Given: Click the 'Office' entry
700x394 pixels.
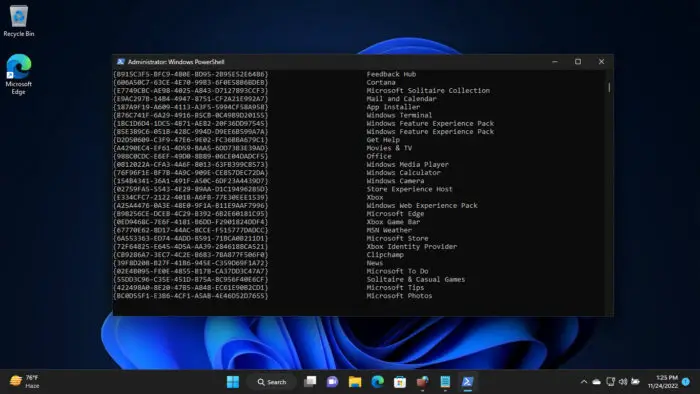Looking at the screenshot, I should (379, 156).
